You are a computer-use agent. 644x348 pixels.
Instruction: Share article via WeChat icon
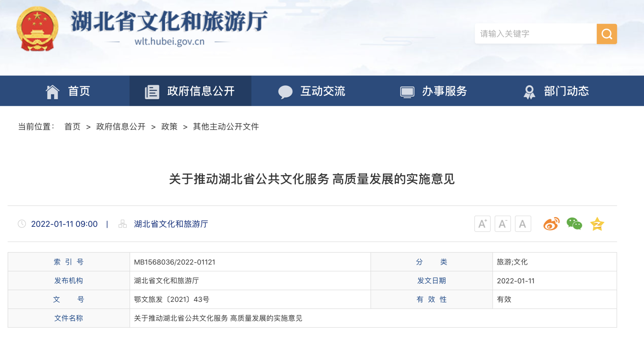574,224
